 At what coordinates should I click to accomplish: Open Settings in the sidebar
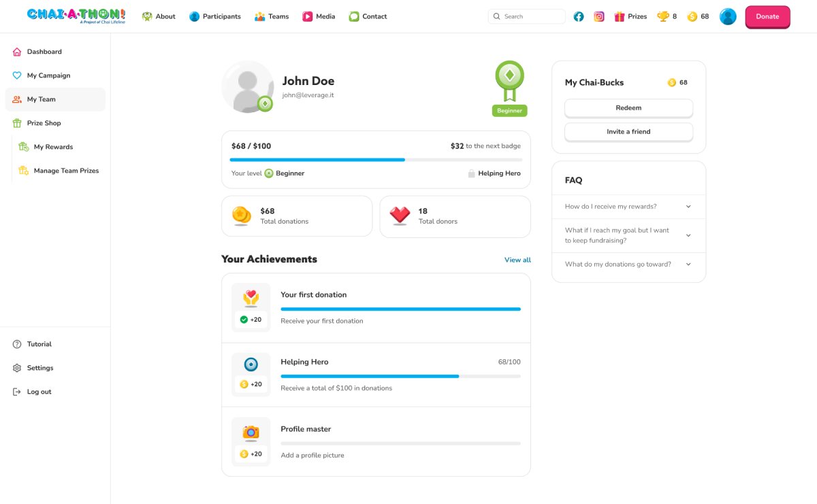pyautogui.click(x=55, y=368)
